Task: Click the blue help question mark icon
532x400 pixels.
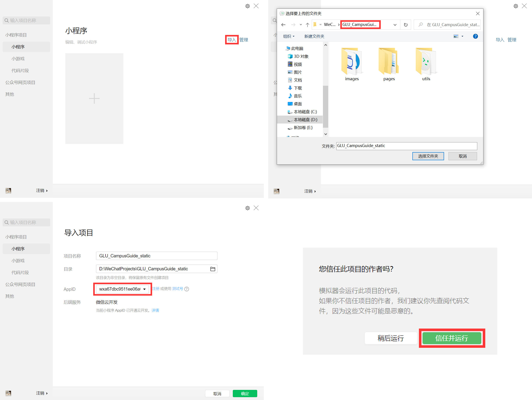Action: point(475,36)
